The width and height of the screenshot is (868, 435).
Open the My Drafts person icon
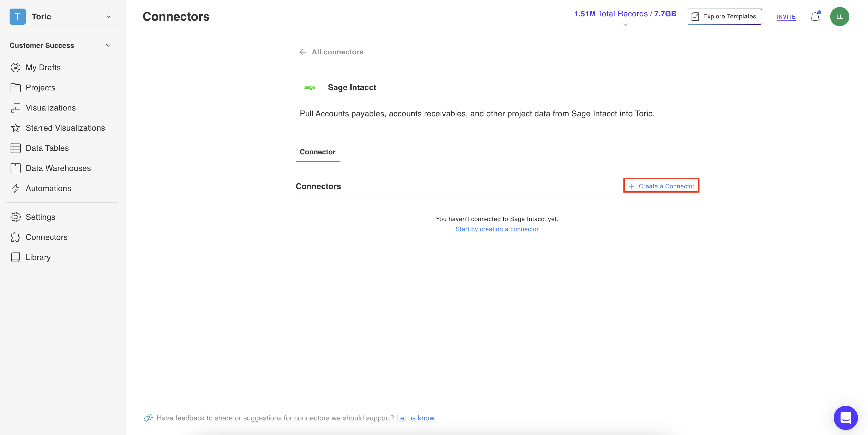click(x=16, y=67)
